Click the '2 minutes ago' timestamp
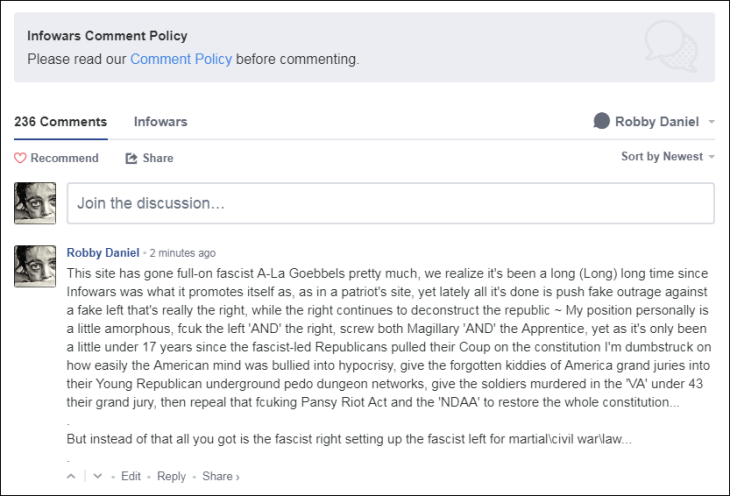The width and height of the screenshot is (730, 496). (182, 253)
